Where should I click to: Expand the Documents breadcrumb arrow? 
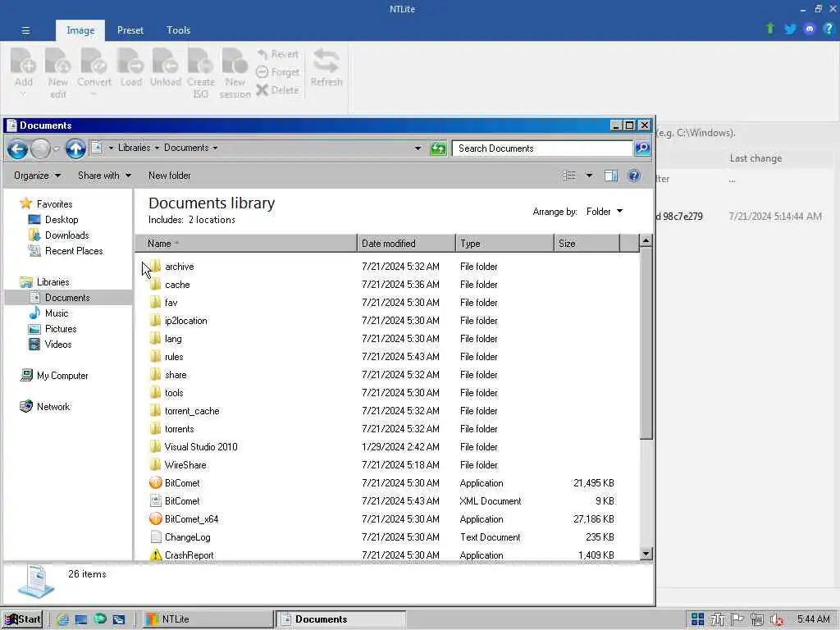216,148
